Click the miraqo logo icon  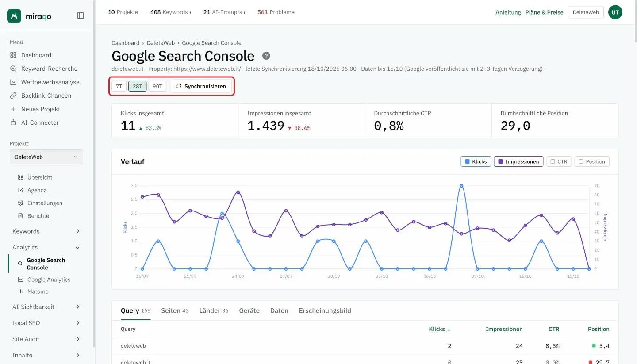click(x=14, y=16)
